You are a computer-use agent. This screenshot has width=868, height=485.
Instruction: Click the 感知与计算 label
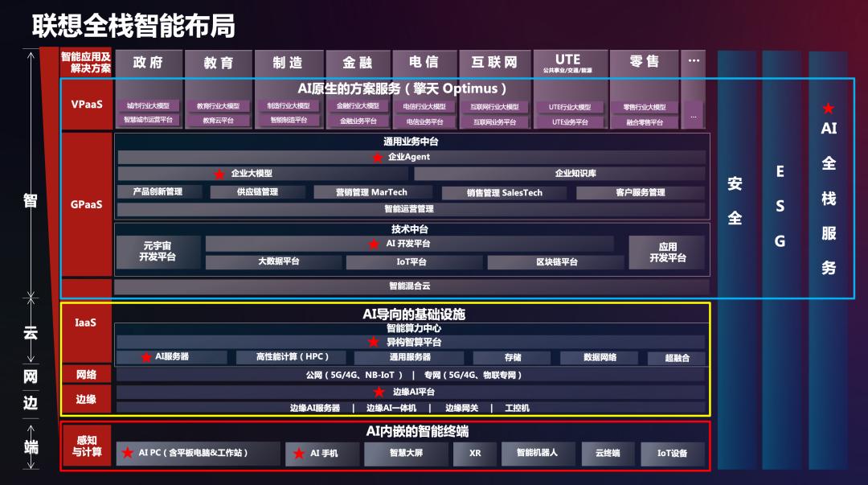87,446
